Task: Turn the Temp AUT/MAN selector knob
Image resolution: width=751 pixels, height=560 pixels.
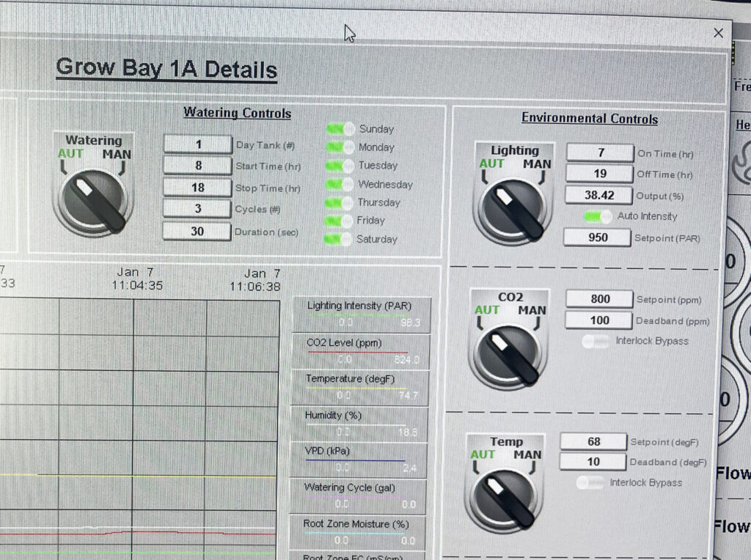Action: coord(505,495)
